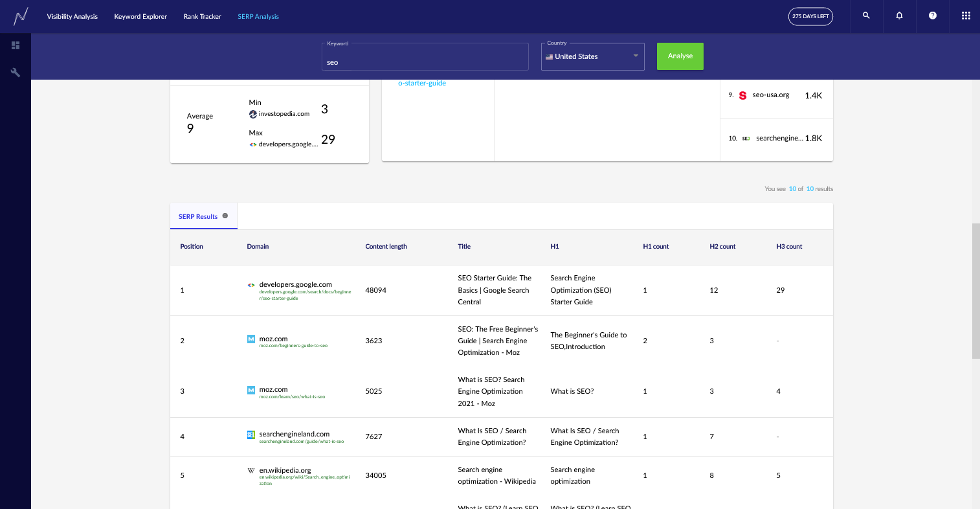Click the H1 count column header
Image resolution: width=980 pixels, height=509 pixels.
pos(656,247)
